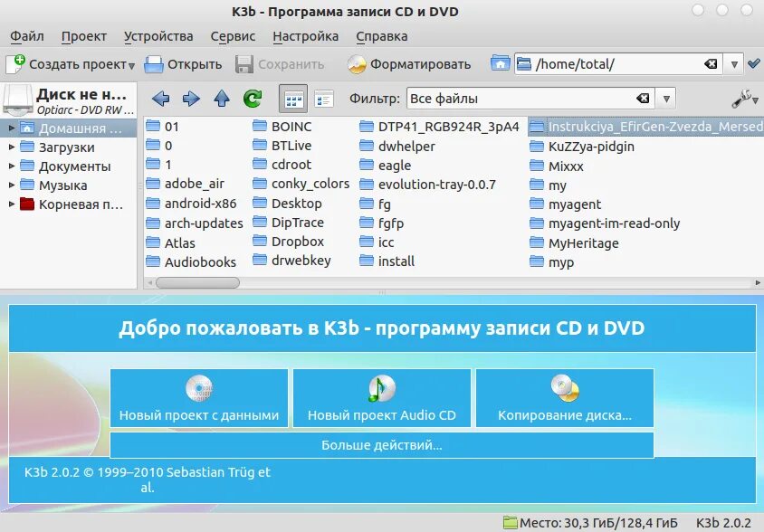This screenshot has width=764, height=532.
Task: Open the Проект menu
Action: 84,36
